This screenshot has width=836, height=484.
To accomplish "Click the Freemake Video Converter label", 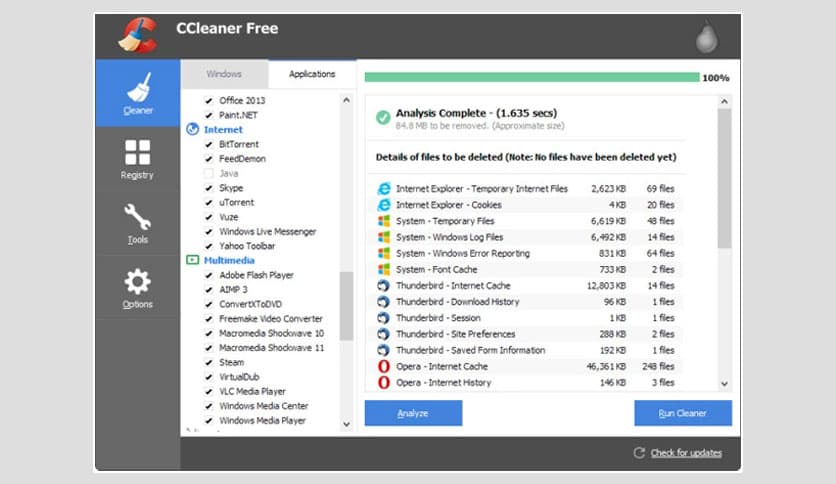I will pyautogui.click(x=271, y=319).
